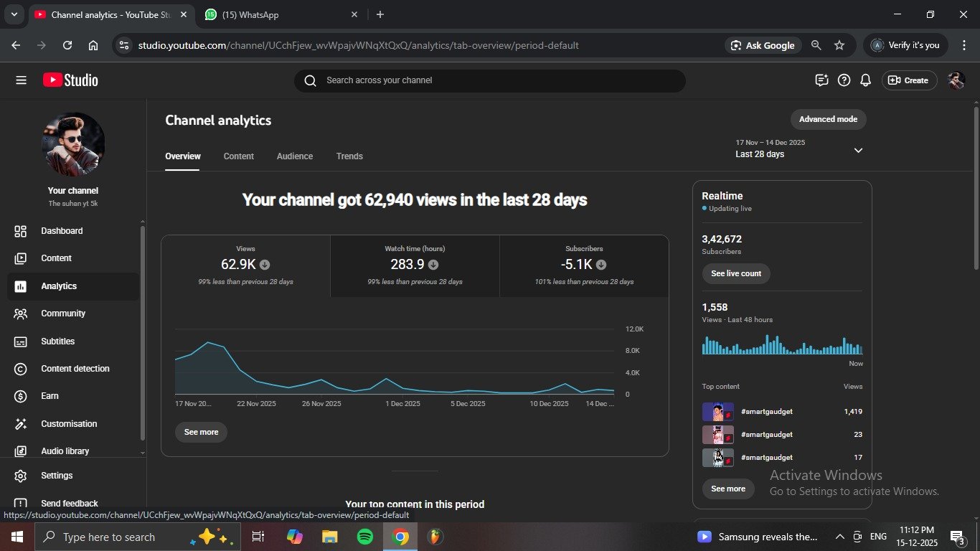
Task: Open the tab search dropdown arrow
Action: (14, 14)
